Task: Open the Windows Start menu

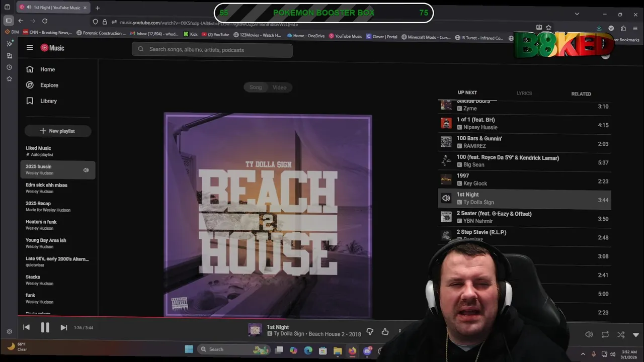Action: (189, 349)
